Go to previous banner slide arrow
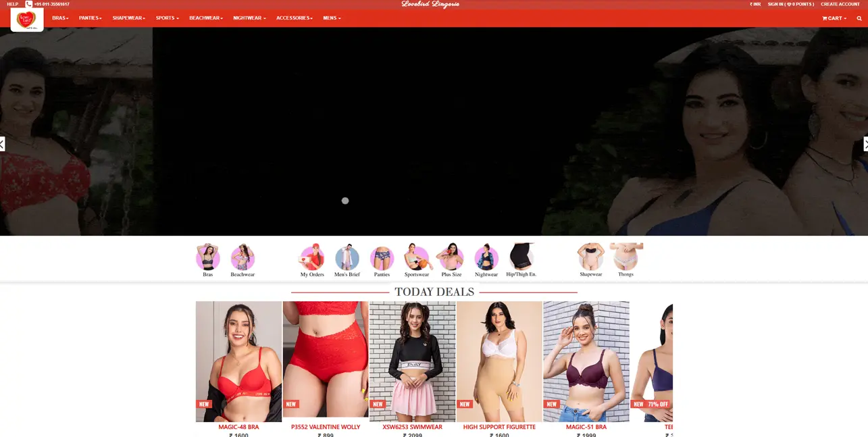 click(x=2, y=144)
